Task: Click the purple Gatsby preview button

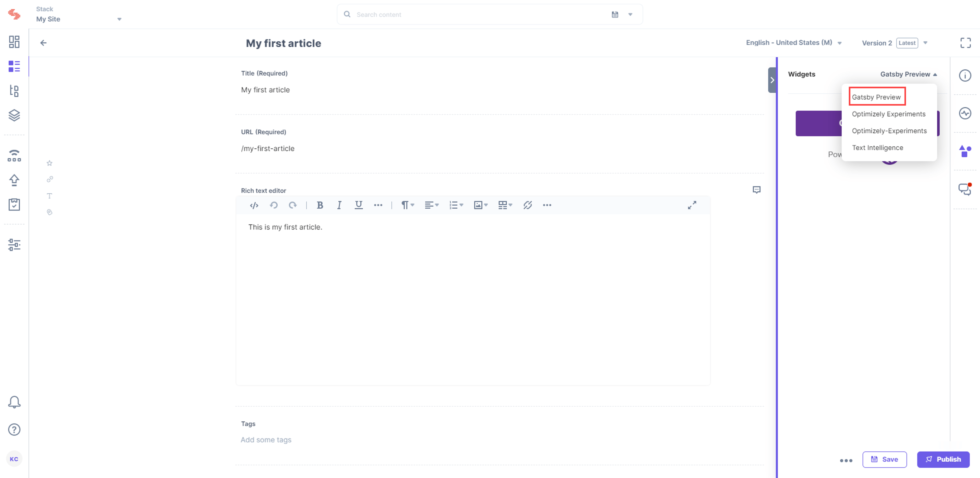Action: [x=867, y=123]
